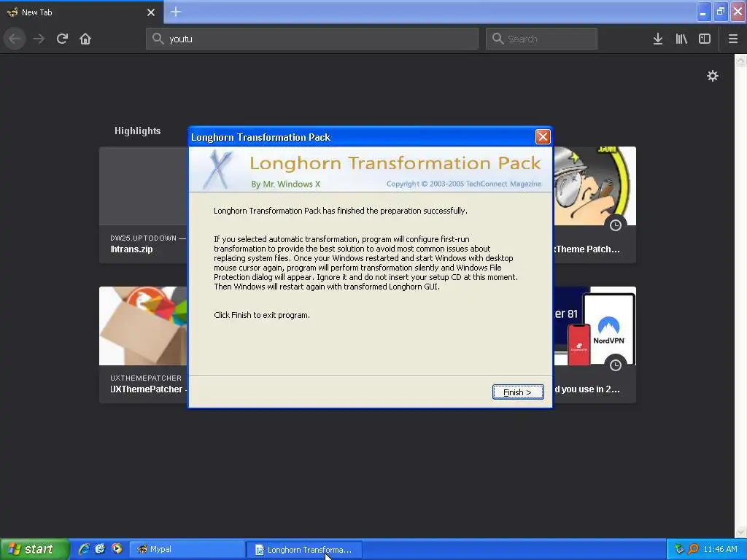This screenshot has height=560, width=747.
Task: Click the network icon in system tray
Action: (679, 550)
